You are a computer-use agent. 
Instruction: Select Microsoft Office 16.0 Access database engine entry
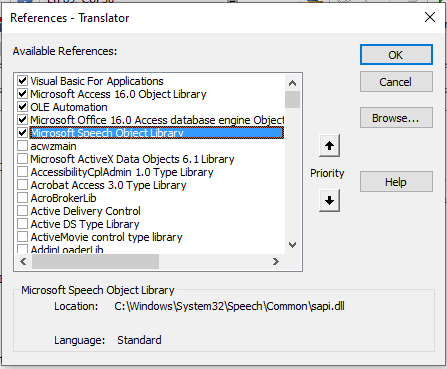click(157, 120)
